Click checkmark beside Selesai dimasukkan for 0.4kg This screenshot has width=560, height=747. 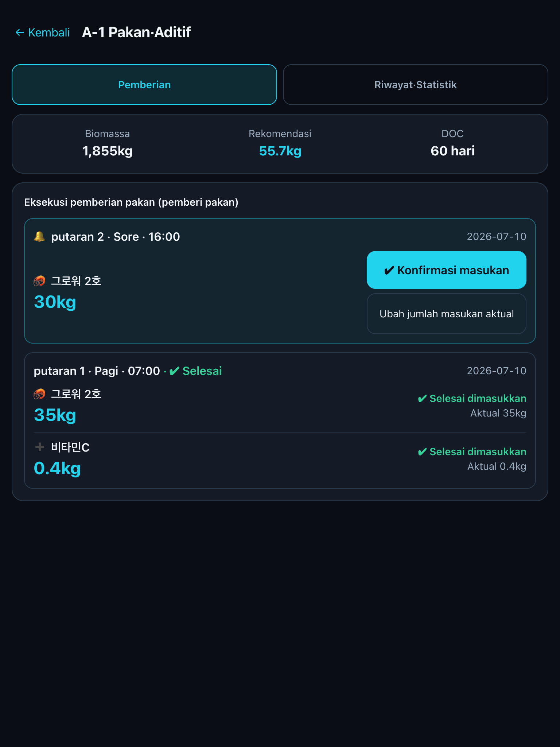pos(422,452)
